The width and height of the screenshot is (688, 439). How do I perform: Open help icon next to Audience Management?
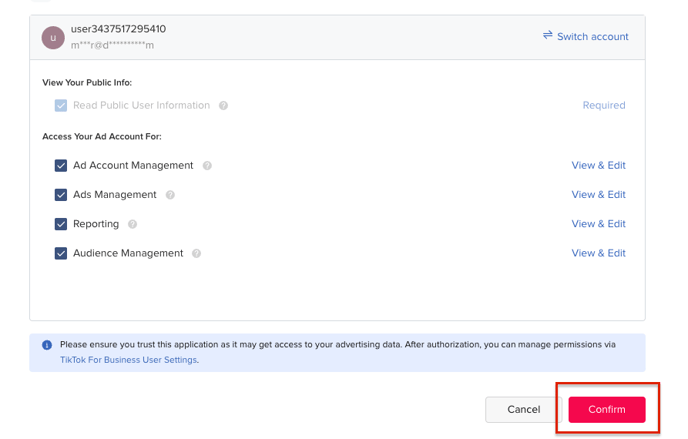pos(197,253)
